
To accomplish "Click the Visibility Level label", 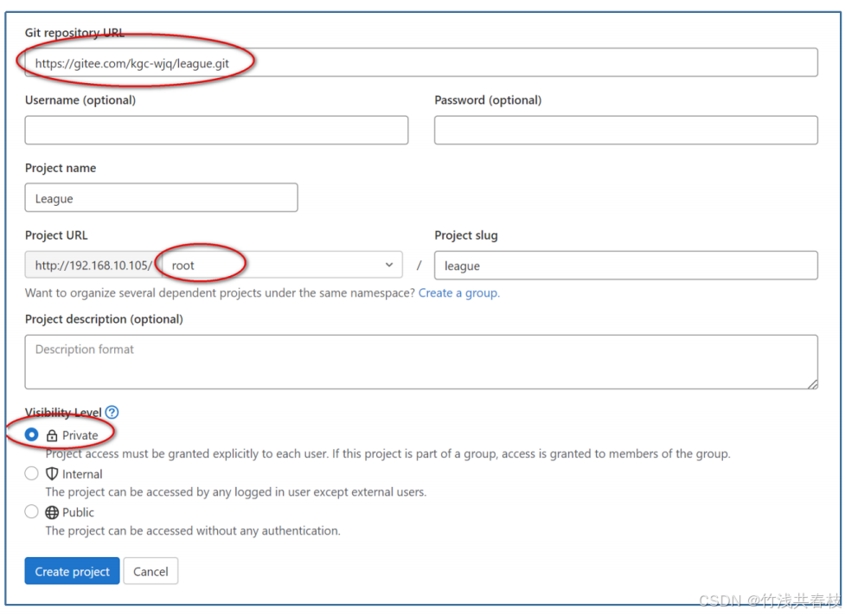I will pos(63,413).
